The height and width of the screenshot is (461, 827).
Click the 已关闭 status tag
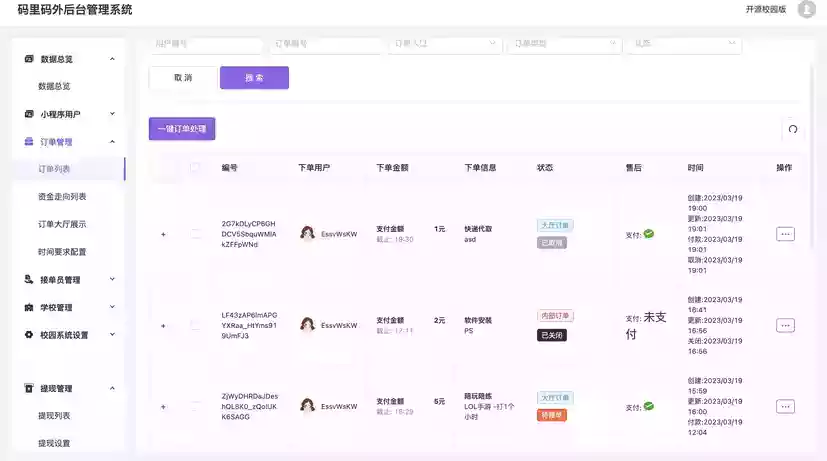pos(552,335)
